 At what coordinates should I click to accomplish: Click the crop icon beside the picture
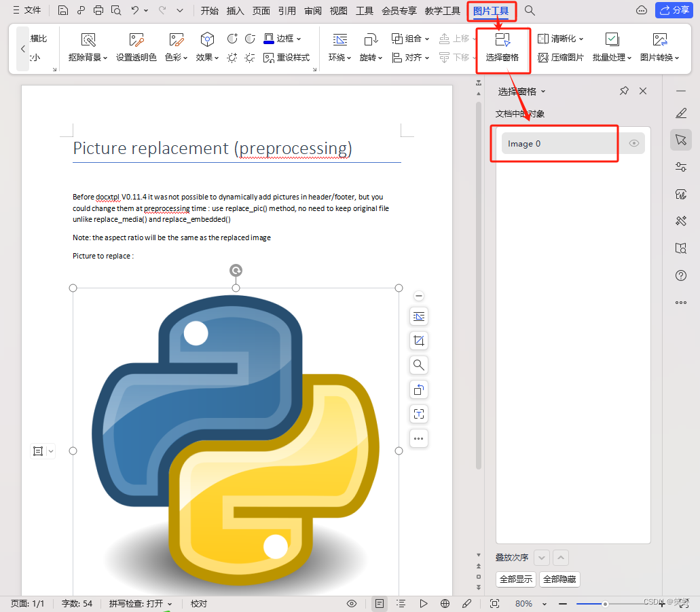point(419,341)
